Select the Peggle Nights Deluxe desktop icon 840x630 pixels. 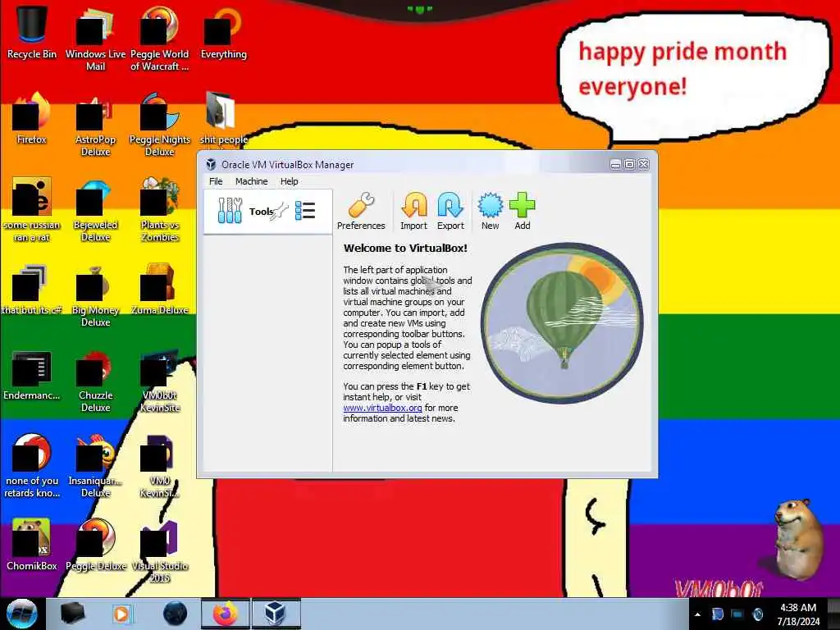[160, 125]
